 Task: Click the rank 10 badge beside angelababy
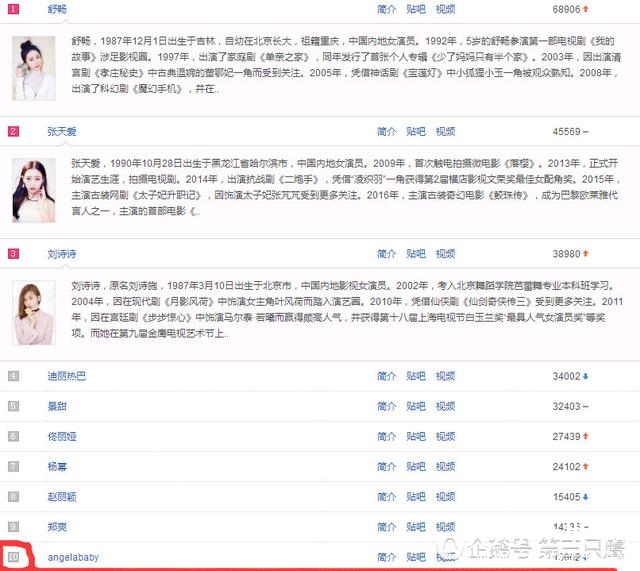click(13, 557)
